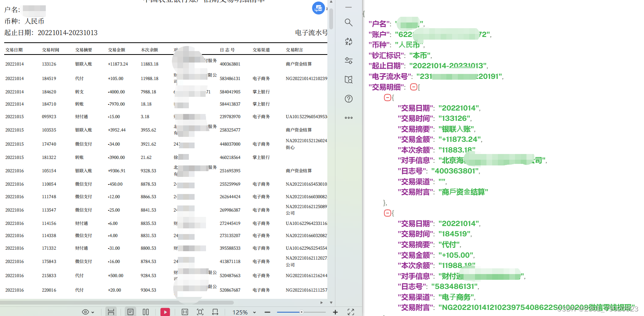
Task: Click the transaction time 095923
Action: pyautogui.click(x=49, y=117)
